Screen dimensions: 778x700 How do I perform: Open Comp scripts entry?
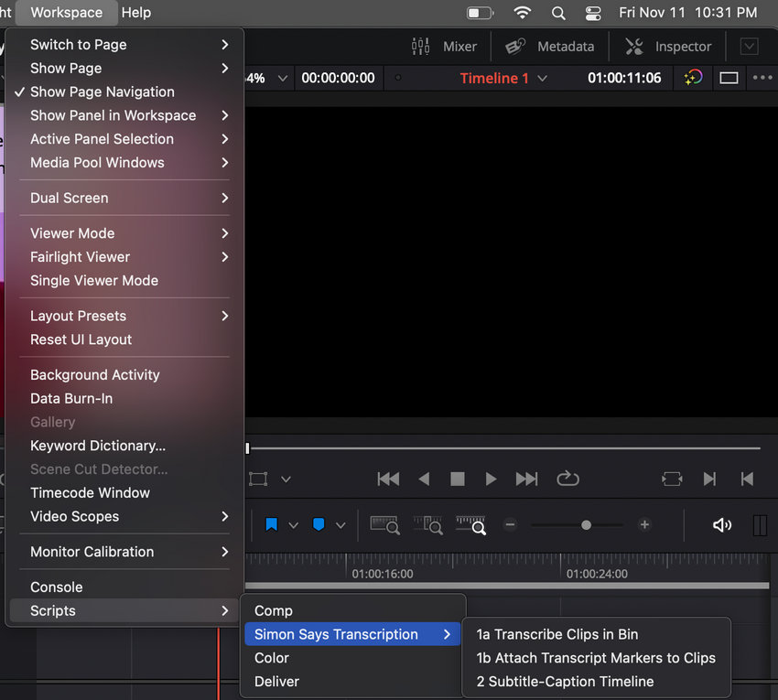[352, 610]
